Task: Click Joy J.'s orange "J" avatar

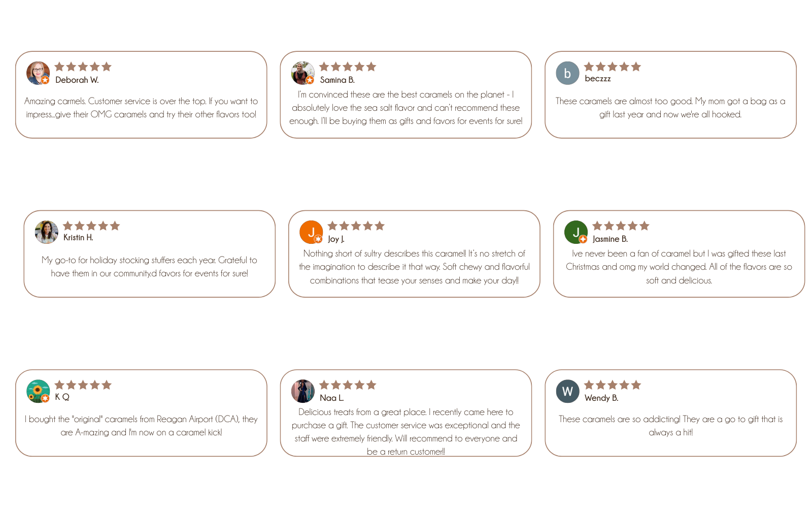Action: (311, 232)
